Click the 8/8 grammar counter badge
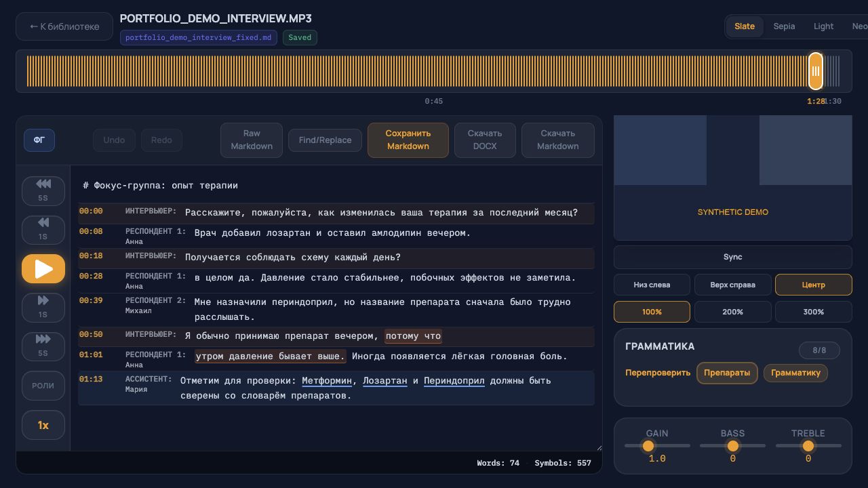The image size is (868, 488). click(819, 350)
